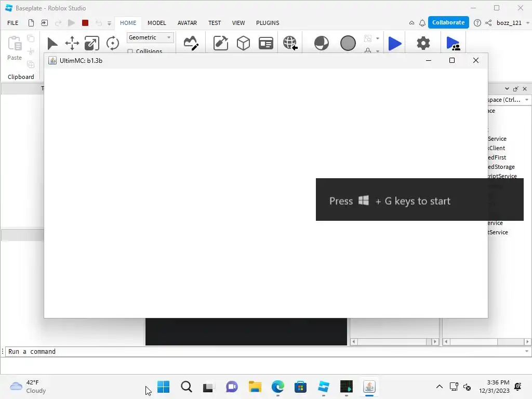Switch to the PLUGINS ribbon tab

tap(268, 23)
